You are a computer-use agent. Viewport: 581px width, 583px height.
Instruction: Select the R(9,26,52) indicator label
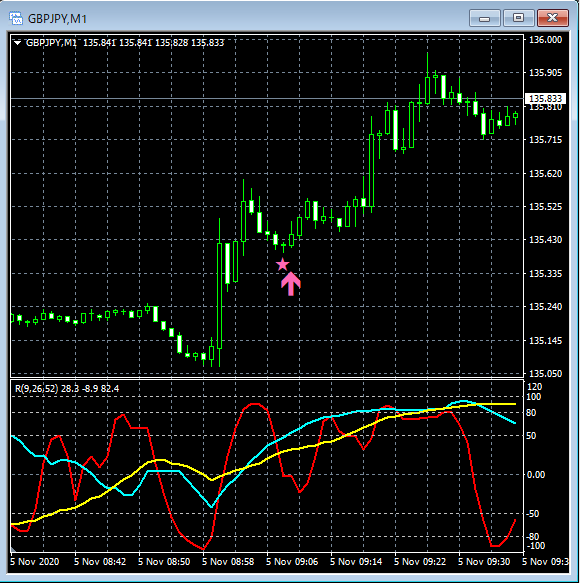[x=36, y=389]
